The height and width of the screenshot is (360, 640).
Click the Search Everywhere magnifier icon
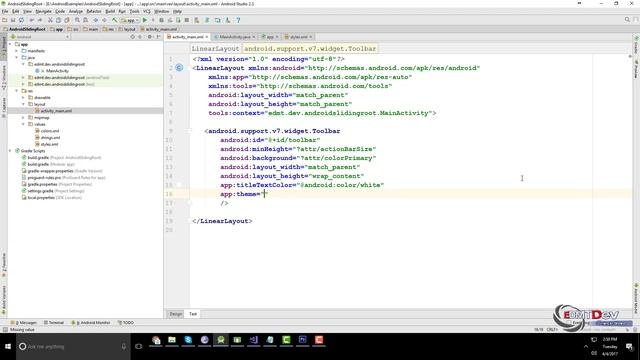627,20
